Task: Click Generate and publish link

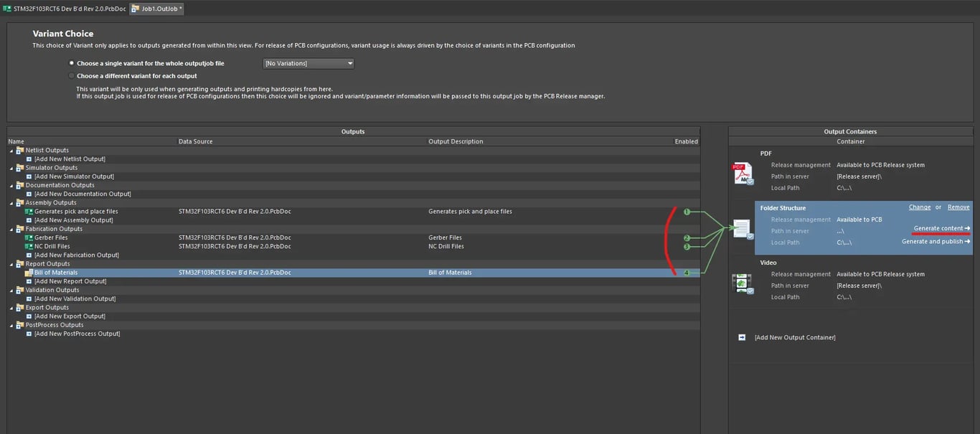Action: pos(936,242)
